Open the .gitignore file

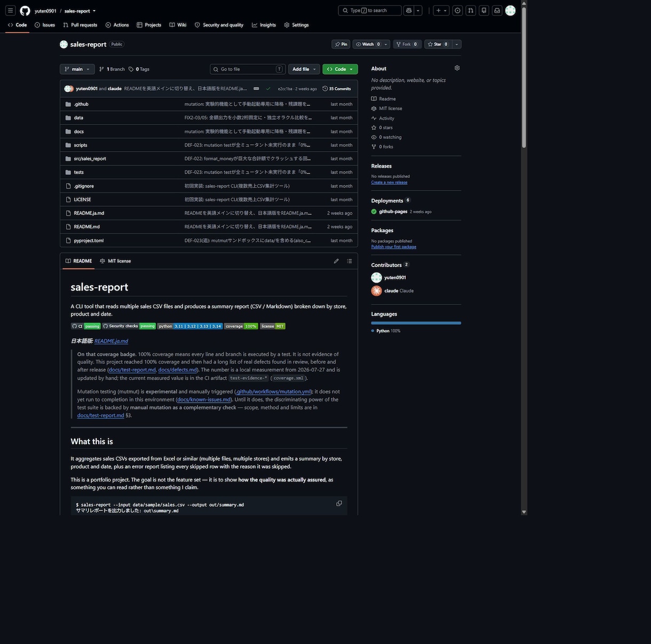pyautogui.click(x=84, y=186)
